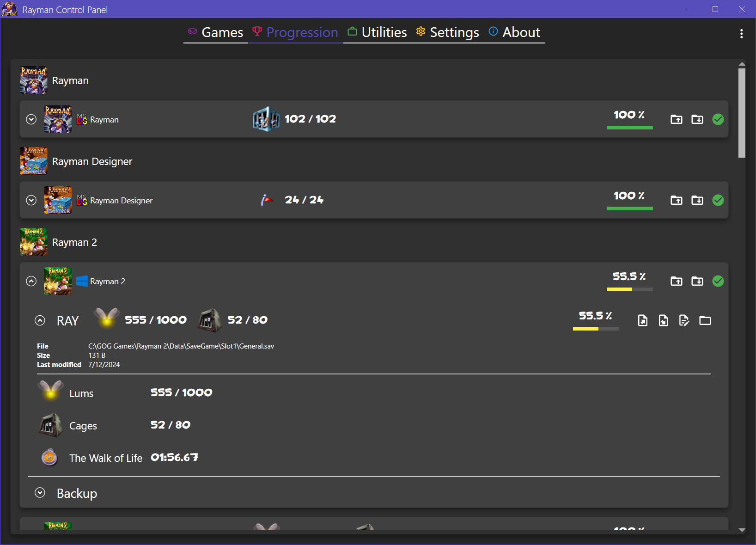
Task: Click the restore folder-download icon for Rayman
Action: [697, 119]
